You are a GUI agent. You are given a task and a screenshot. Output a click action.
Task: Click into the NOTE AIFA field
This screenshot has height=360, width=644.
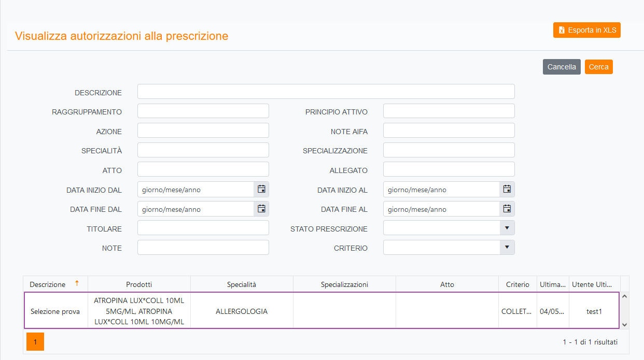[x=449, y=131]
